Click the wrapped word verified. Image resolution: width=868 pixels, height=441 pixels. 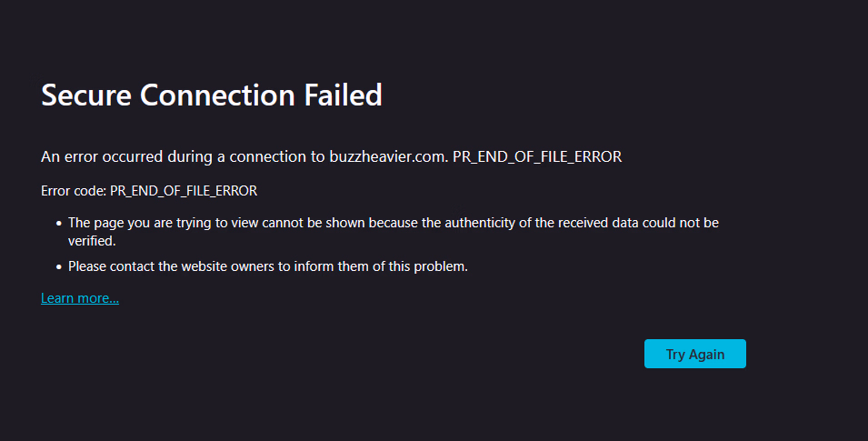coord(92,240)
